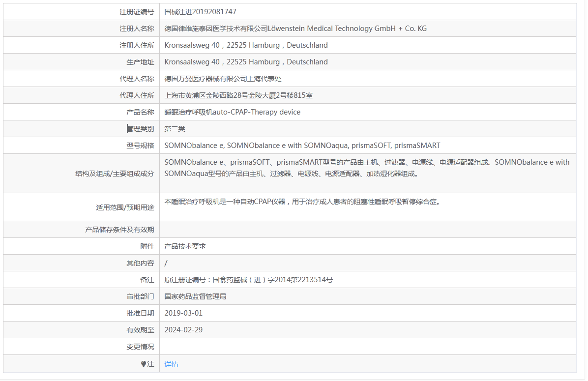The image size is (588, 381).
Task: Click the 产品储存条件及有效期 label
Action: [119, 230]
